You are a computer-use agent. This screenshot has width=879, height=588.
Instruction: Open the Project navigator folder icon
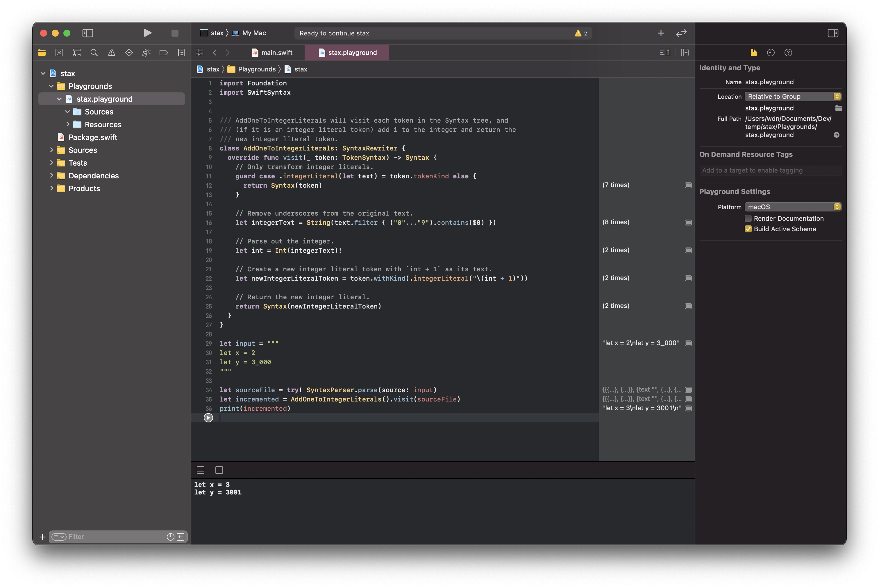(x=42, y=53)
